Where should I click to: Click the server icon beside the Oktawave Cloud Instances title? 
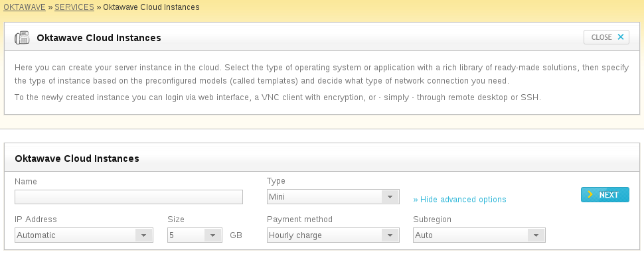(x=22, y=38)
